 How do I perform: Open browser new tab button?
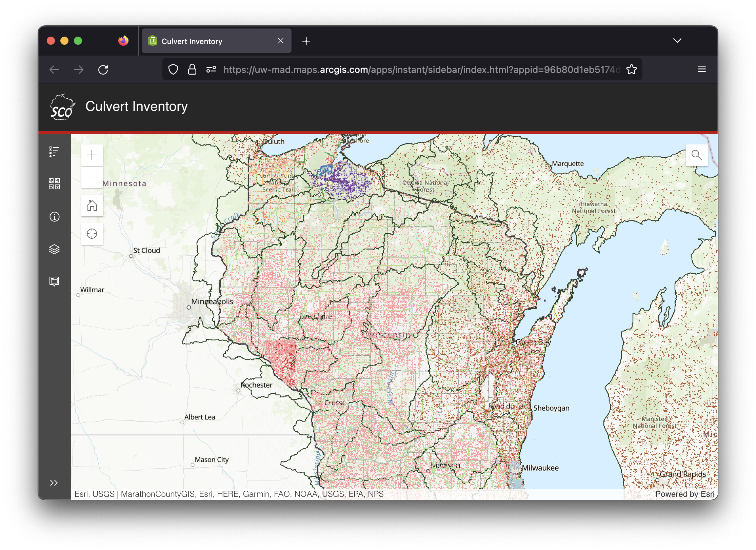coord(306,41)
